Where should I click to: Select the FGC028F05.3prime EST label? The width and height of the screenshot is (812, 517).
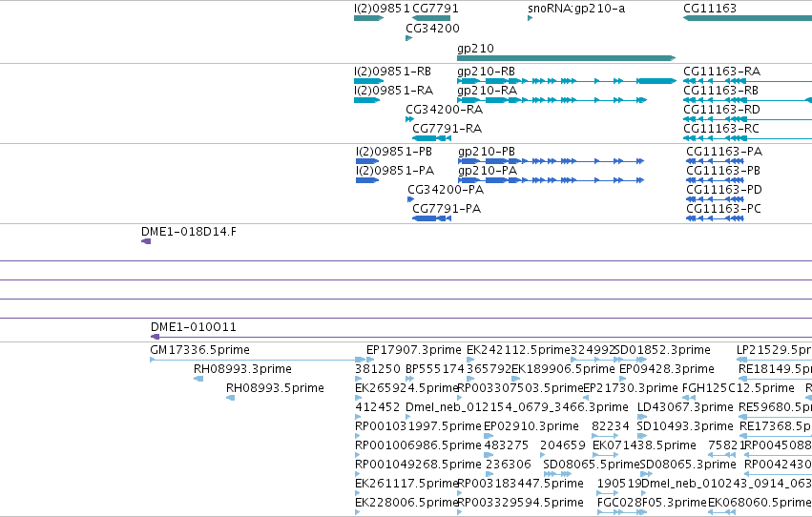tap(652, 504)
